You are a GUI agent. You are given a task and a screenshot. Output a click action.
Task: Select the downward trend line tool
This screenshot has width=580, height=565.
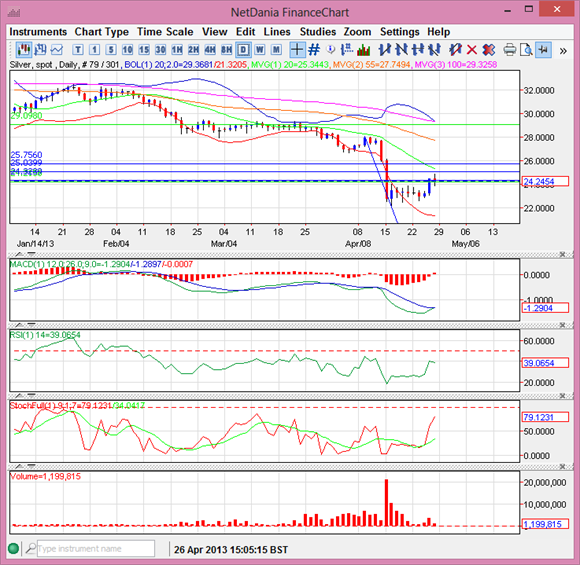402,50
